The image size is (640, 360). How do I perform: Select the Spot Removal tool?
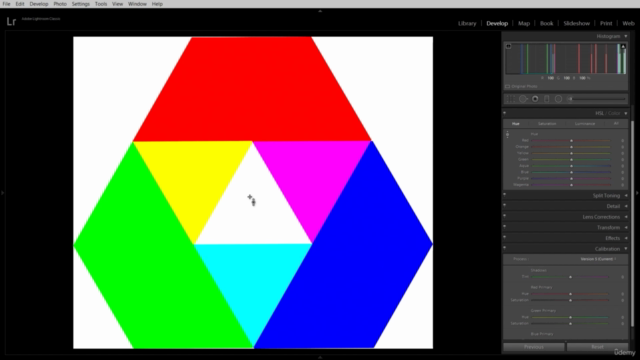[x=523, y=99]
